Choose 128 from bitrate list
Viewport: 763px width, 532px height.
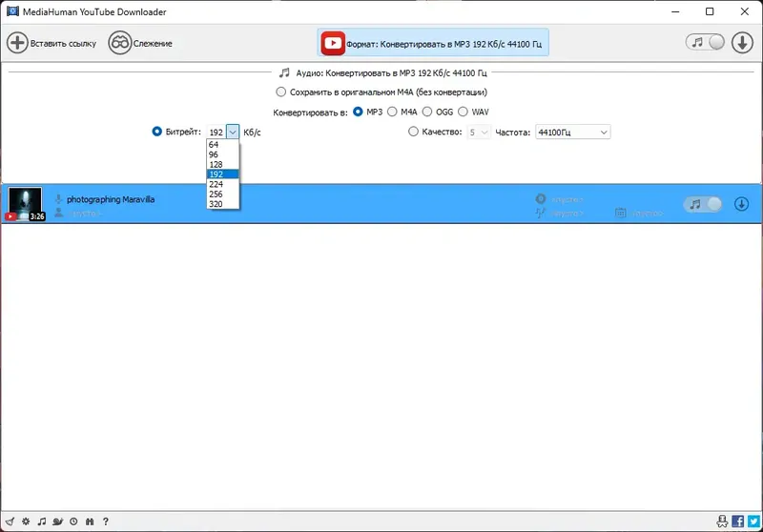[223, 164]
